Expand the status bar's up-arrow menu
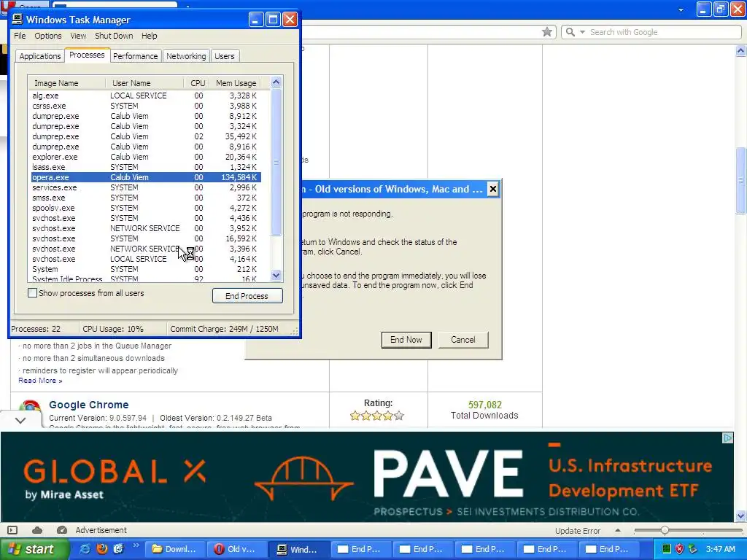 click(617, 530)
